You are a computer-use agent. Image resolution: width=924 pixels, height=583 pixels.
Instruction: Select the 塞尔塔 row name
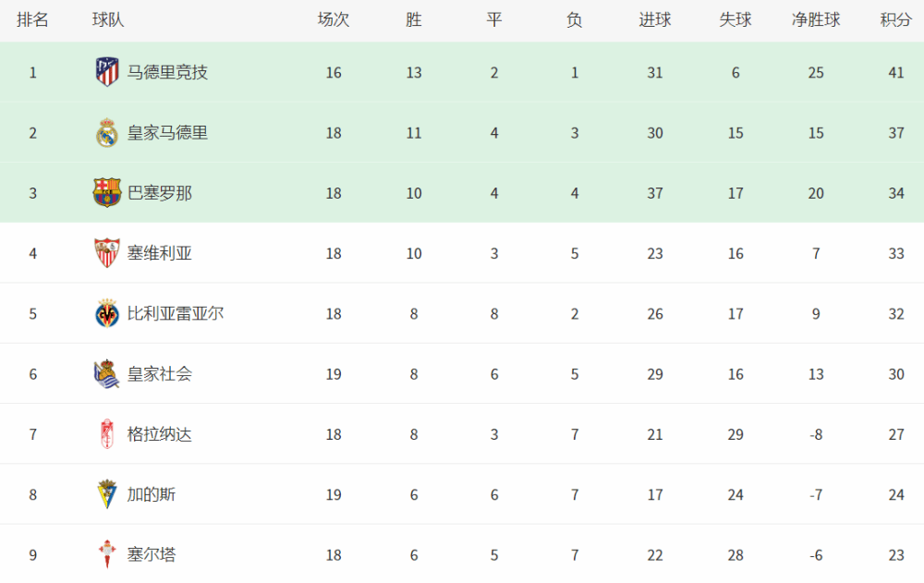pos(152,554)
